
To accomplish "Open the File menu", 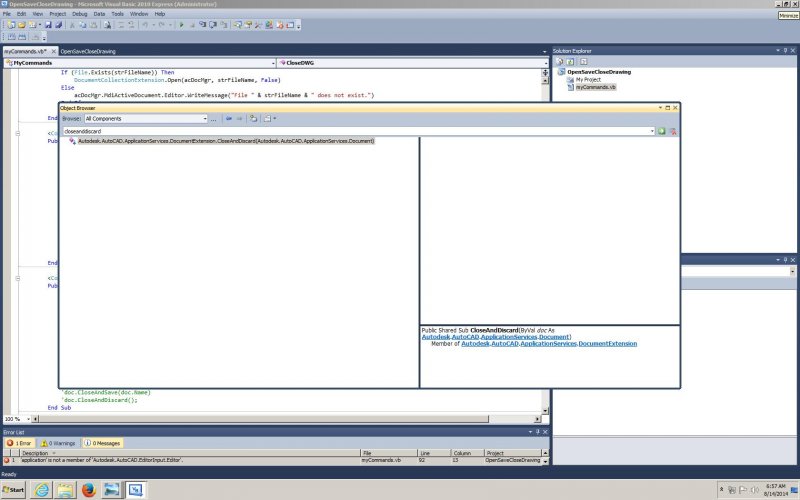I will [x=7, y=14].
